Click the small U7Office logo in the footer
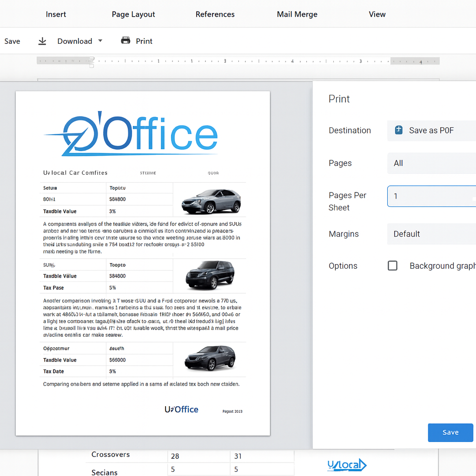Viewport: 476px width, 476px height. coord(181,410)
